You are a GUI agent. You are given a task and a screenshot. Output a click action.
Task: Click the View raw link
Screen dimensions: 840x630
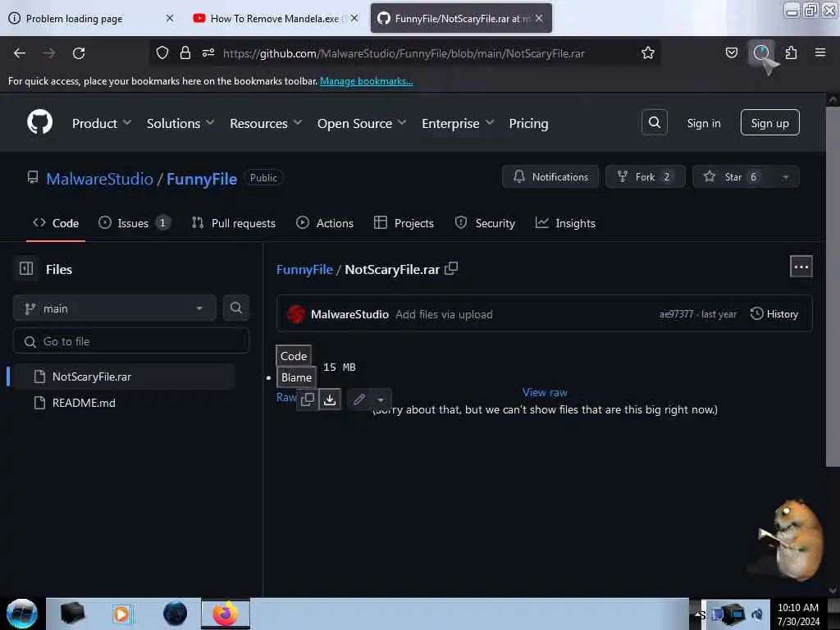tap(545, 392)
